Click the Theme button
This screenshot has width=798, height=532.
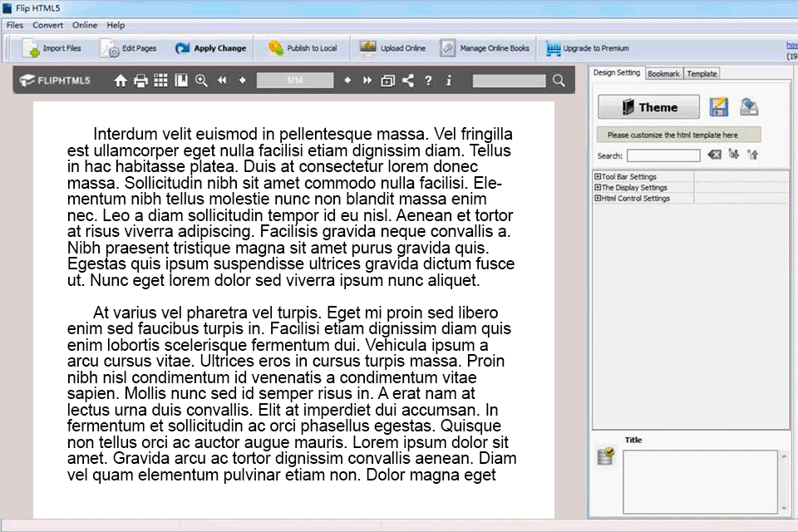tap(648, 107)
